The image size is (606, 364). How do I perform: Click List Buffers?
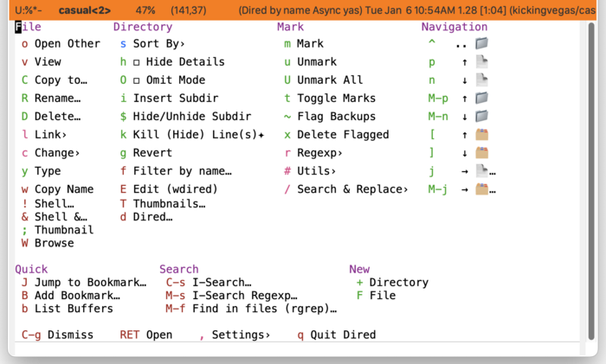pos(74,309)
